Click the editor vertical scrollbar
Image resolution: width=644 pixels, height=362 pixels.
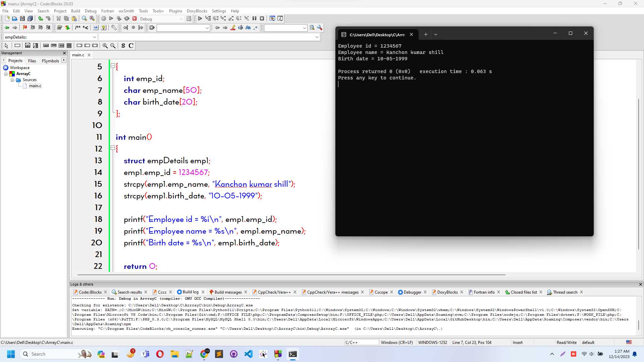pos(639,174)
